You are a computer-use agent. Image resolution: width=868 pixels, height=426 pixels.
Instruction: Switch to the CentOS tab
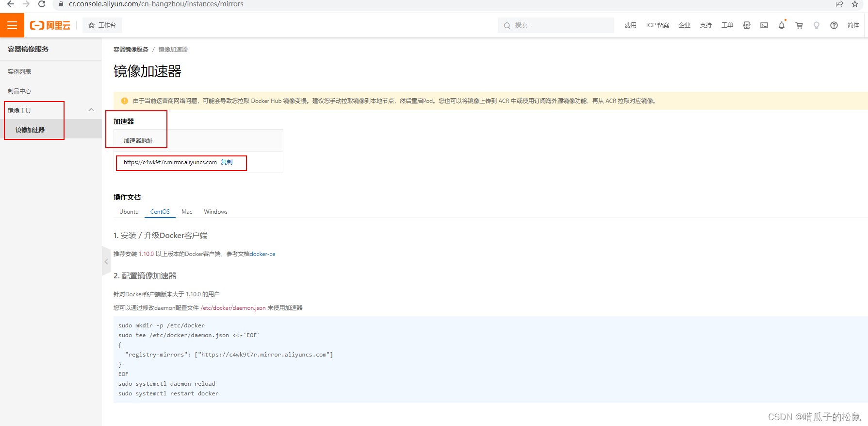click(x=160, y=212)
